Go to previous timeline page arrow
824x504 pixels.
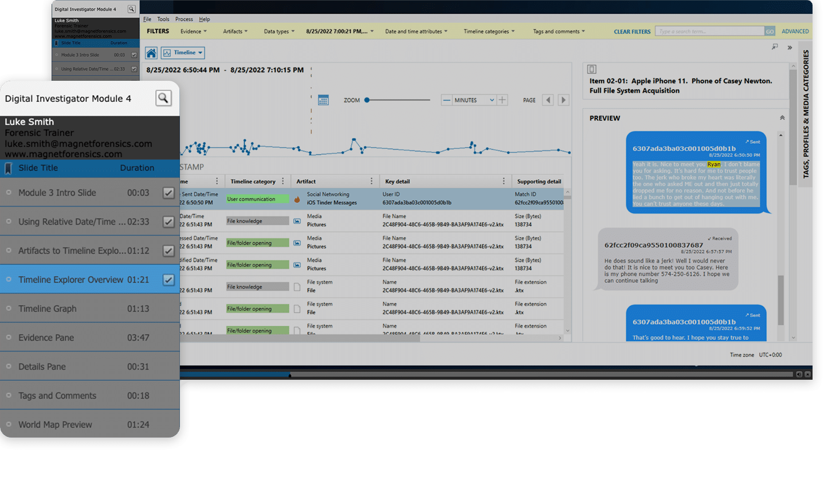coord(548,100)
